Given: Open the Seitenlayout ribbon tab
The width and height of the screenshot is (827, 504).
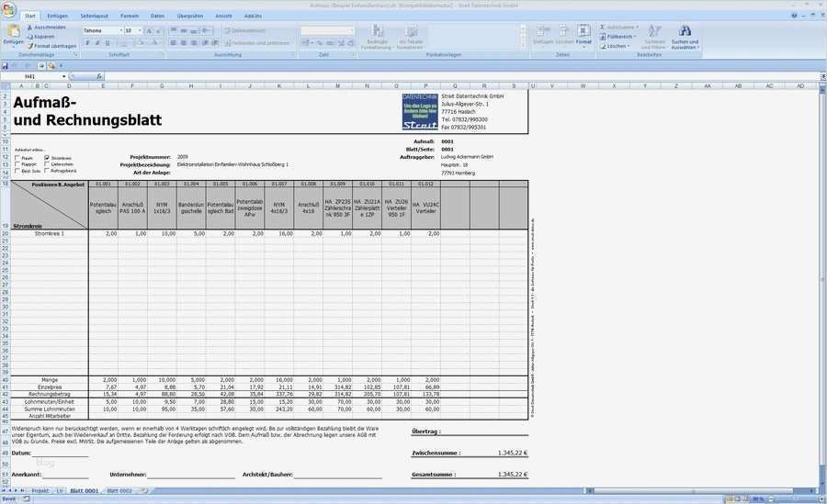Looking at the screenshot, I should 95,17.
